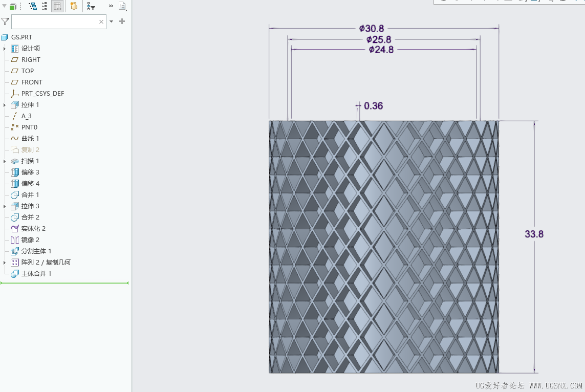Expand the 拉伸 1 feature
The height and width of the screenshot is (392, 585).
[5, 105]
